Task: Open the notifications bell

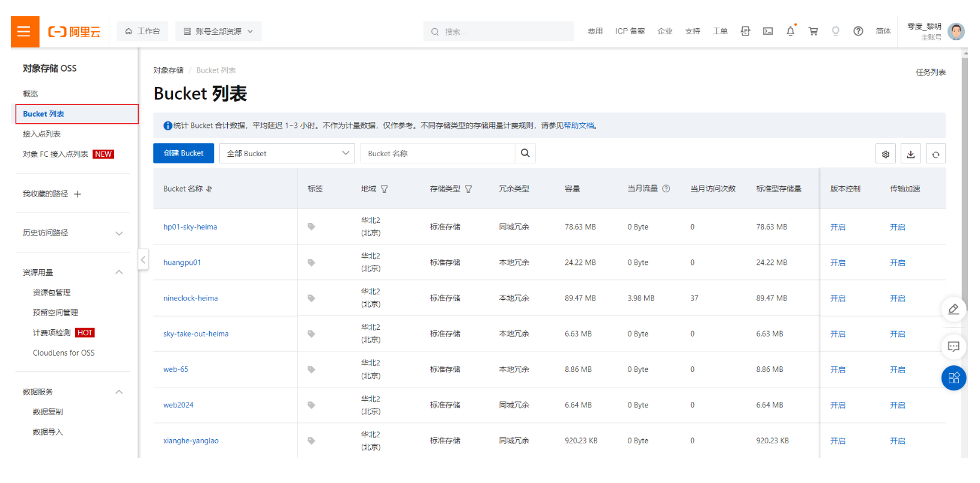Action: point(790,31)
